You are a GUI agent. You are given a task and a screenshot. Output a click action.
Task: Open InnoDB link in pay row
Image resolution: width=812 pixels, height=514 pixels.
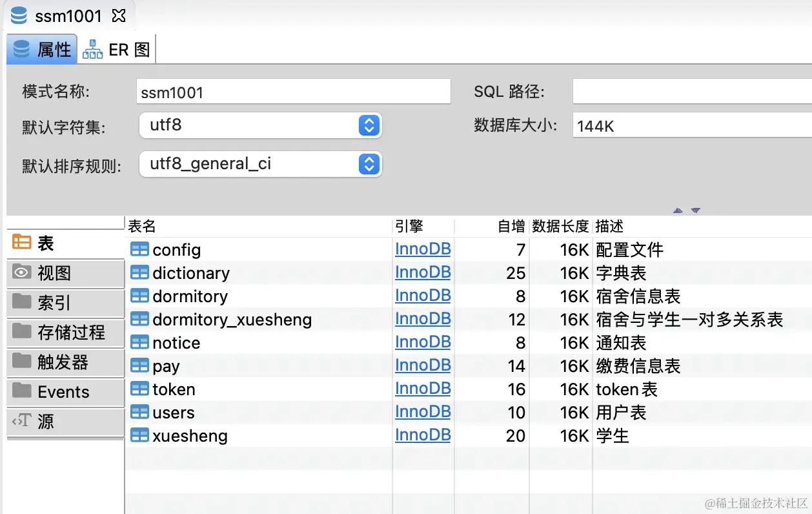click(x=423, y=366)
